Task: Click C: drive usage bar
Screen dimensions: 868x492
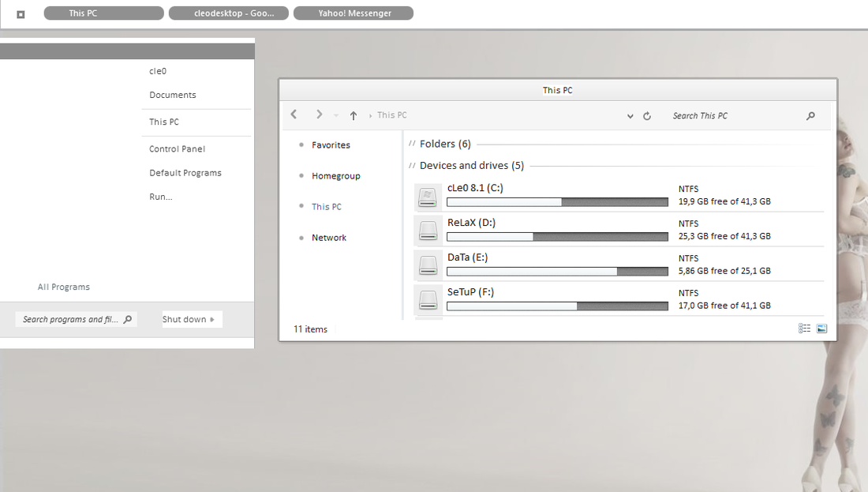Action: click(x=557, y=202)
